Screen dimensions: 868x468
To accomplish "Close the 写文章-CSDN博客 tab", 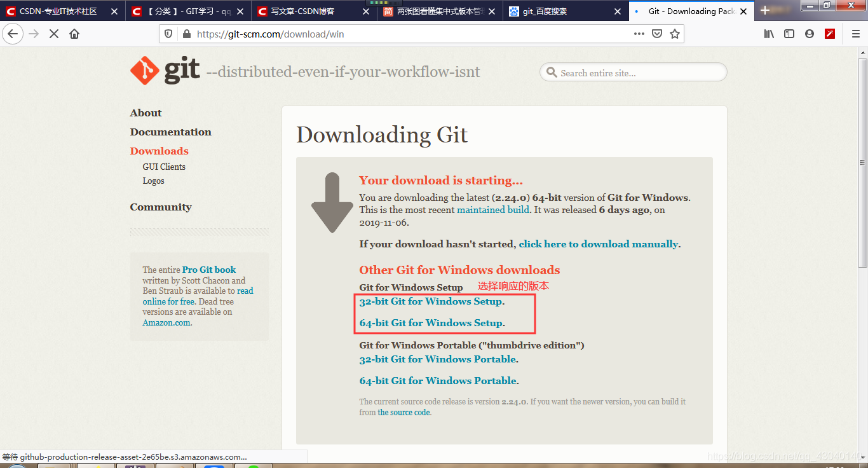I will pos(365,11).
